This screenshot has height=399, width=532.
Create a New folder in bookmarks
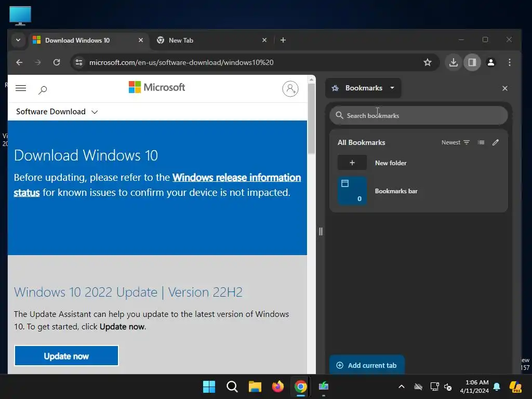click(419, 163)
